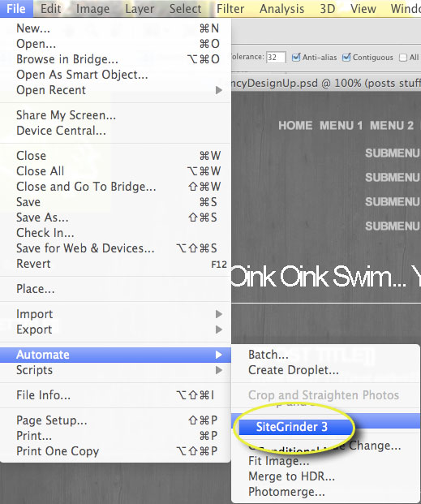Image resolution: width=421 pixels, height=504 pixels.
Task: Select Device Central...
Action: pos(115,131)
